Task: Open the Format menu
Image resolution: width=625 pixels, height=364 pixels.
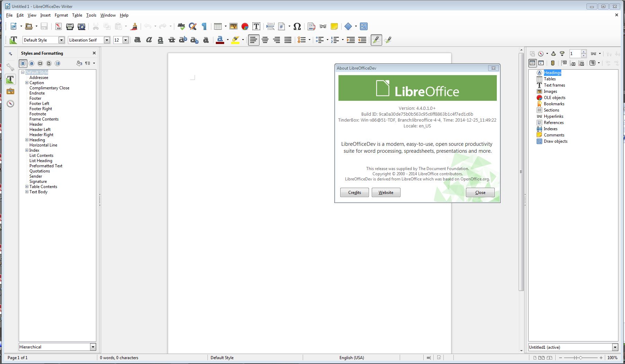Action: point(61,15)
